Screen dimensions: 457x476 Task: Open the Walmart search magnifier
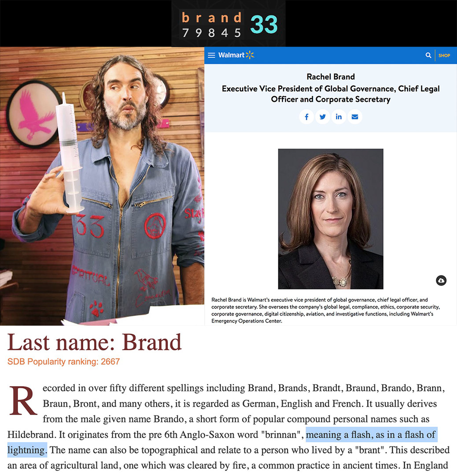(428, 55)
